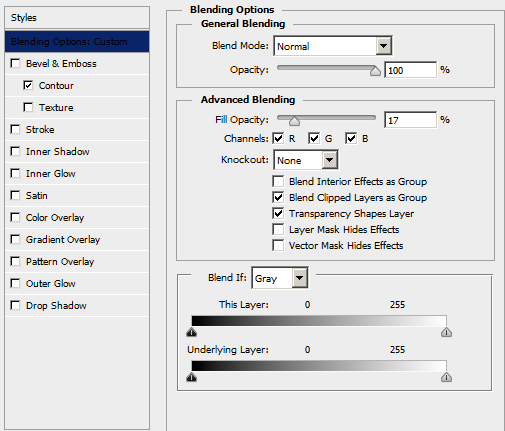Image resolution: width=505 pixels, height=431 pixels.
Task: Uncheck the R channel checkbox
Action: click(278, 138)
